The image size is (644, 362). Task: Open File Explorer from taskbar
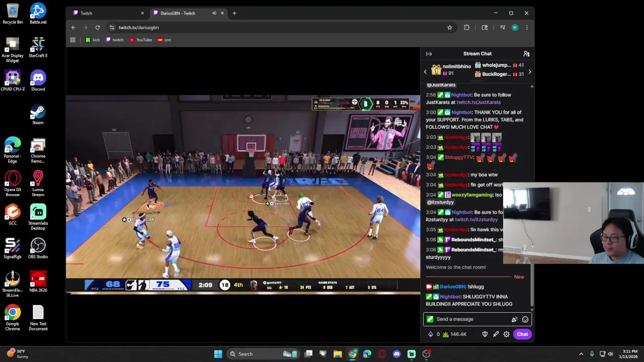[338, 354]
